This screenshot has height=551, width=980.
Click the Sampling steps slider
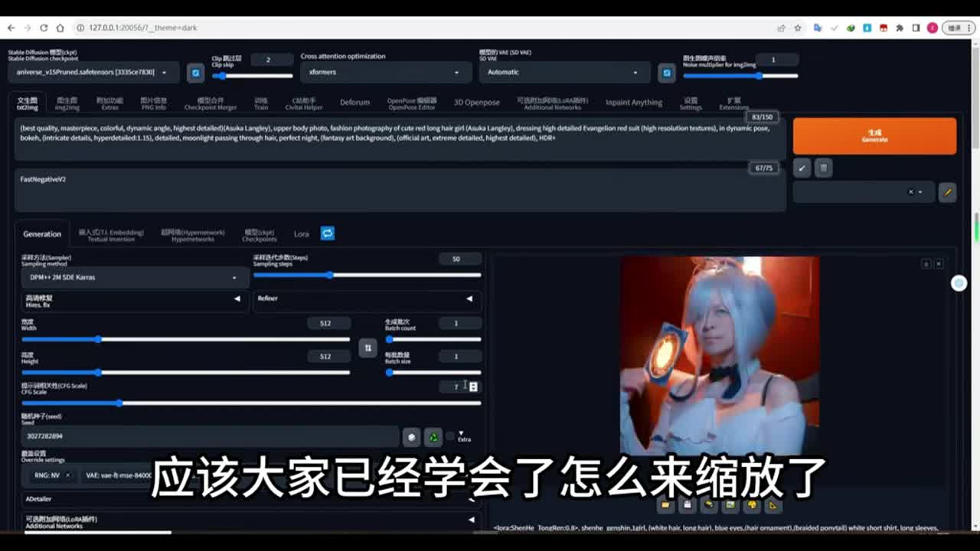367,275
